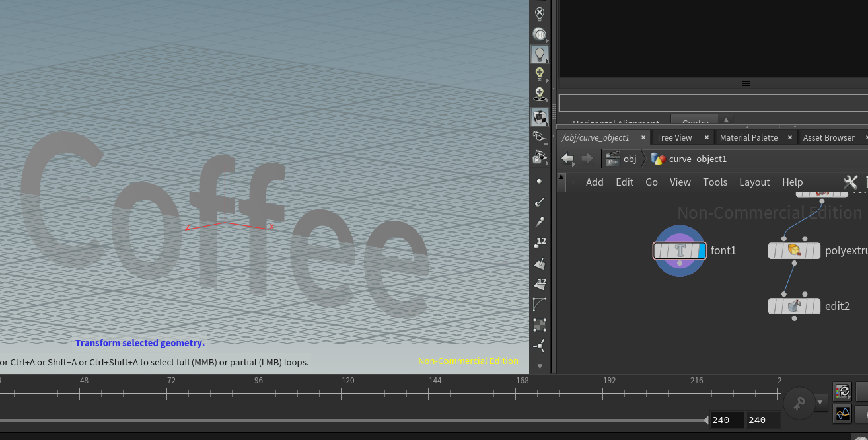Click the motion view graph icon bottom right

pyautogui.click(x=842, y=414)
